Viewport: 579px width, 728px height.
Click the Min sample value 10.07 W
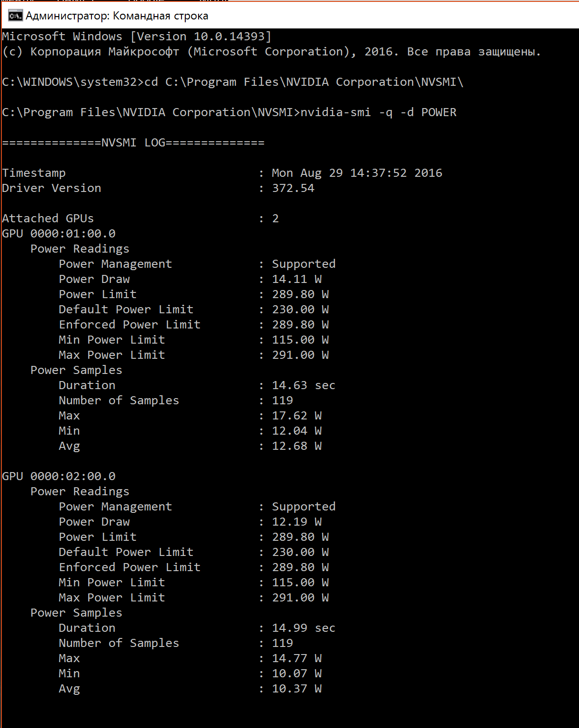tap(297, 673)
